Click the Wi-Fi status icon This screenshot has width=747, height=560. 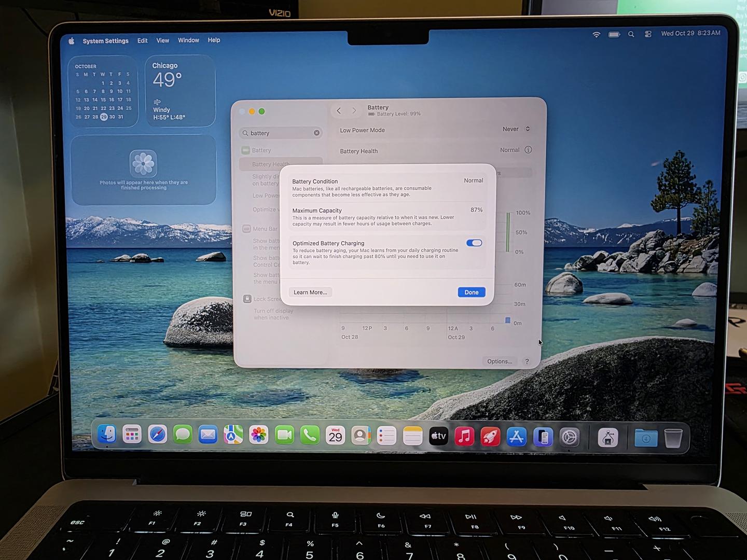pyautogui.click(x=597, y=34)
